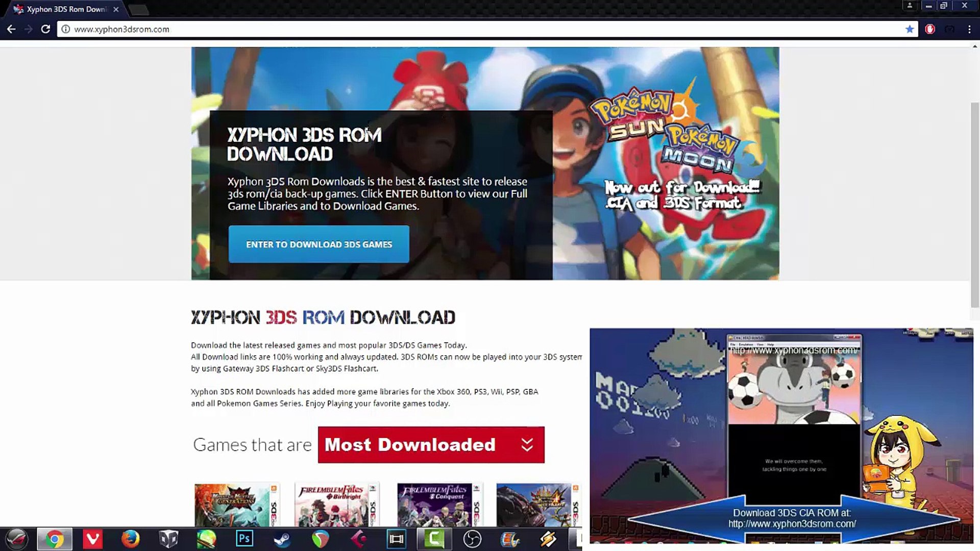Open the Chrome profile user icon
Image resolution: width=980 pixels, height=551 pixels.
pyautogui.click(x=910, y=6)
